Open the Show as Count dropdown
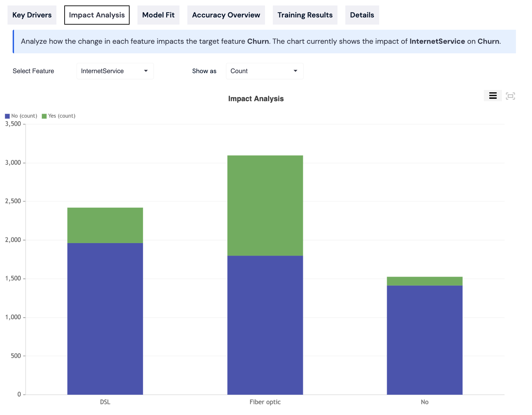Image resolution: width=532 pixels, height=415 pixels. tap(264, 71)
